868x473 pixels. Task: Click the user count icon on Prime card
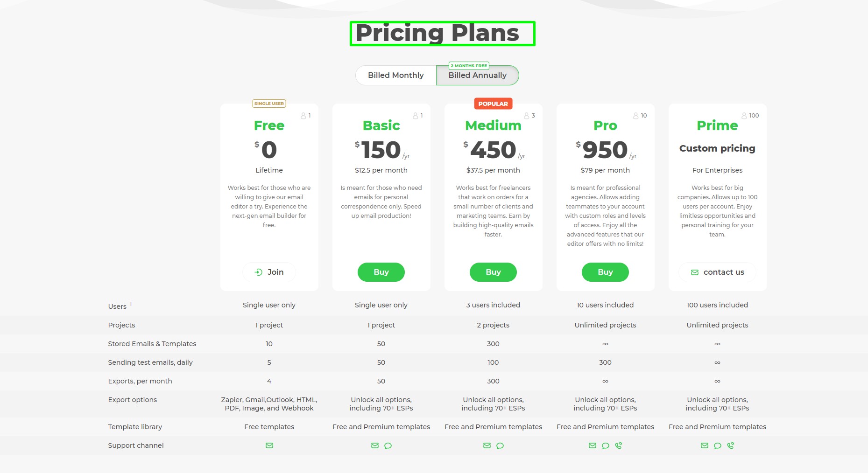744,116
